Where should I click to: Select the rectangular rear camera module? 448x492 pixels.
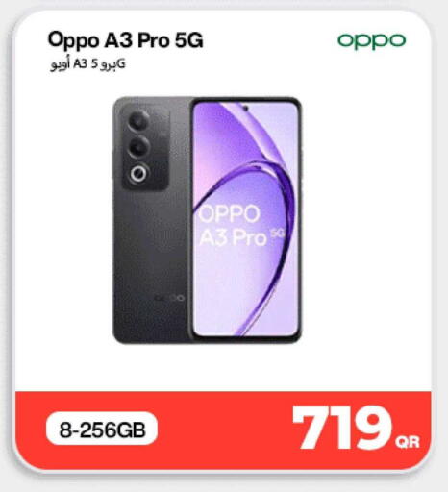coord(146,147)
